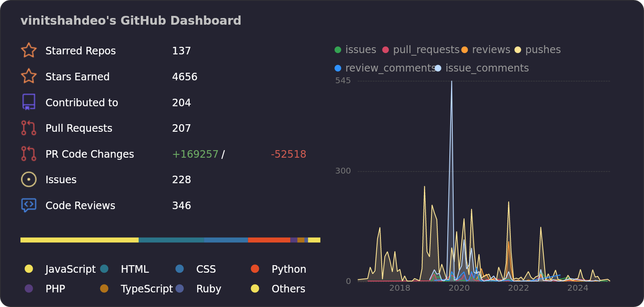Click the PR Code Changes label
This screenshot has height=307, width=644.
click(90, 154)
